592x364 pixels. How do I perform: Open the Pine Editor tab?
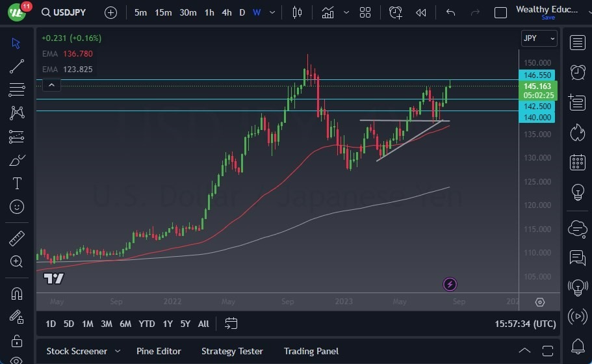159,351
